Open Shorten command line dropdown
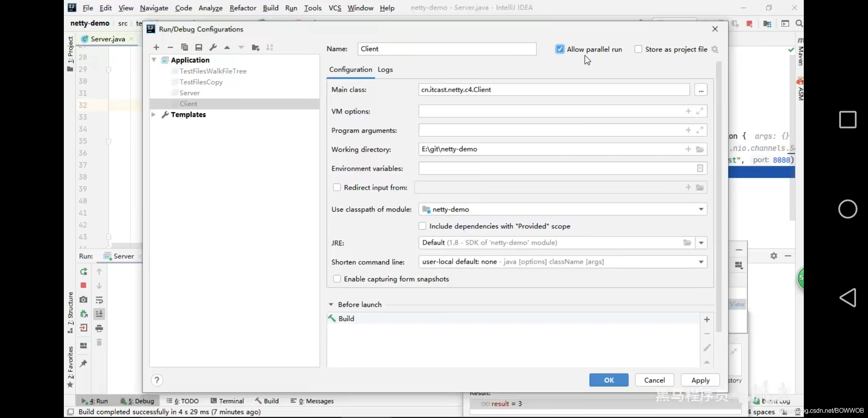The height and width of the screenshot is (418, 868). pyautogui.click(x=701, y=262)
